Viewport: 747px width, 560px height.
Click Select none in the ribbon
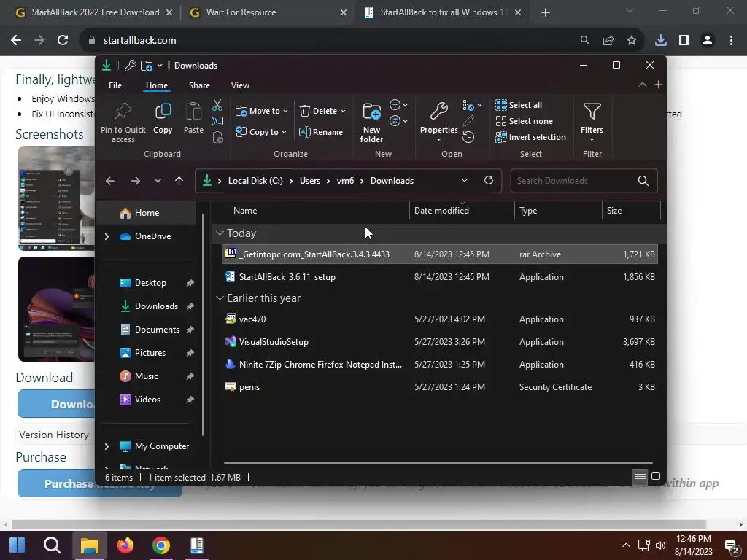coord(525,121)
